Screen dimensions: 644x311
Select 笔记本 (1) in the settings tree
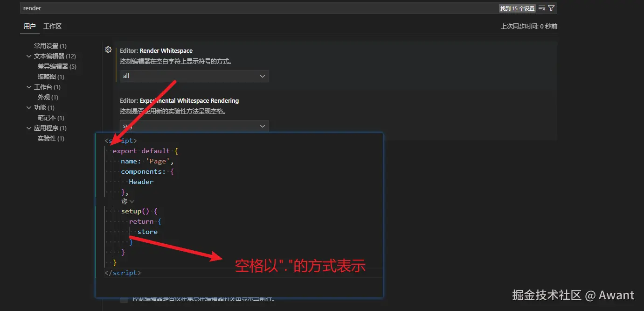point(51,118)
